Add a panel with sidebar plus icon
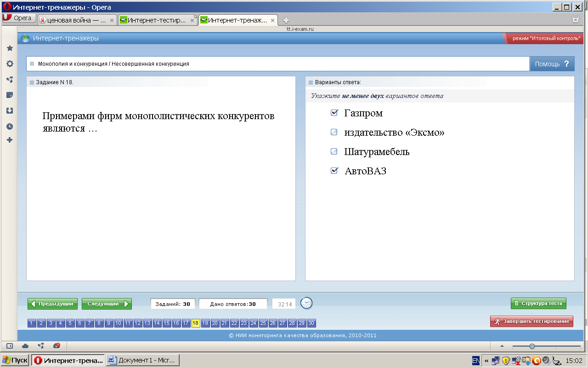 pyautogui.click(x=10, y=140)
